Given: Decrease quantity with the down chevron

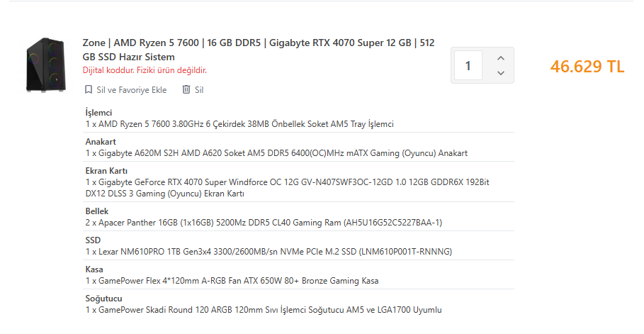Looking at the screenshot, I should click(500, 73).
